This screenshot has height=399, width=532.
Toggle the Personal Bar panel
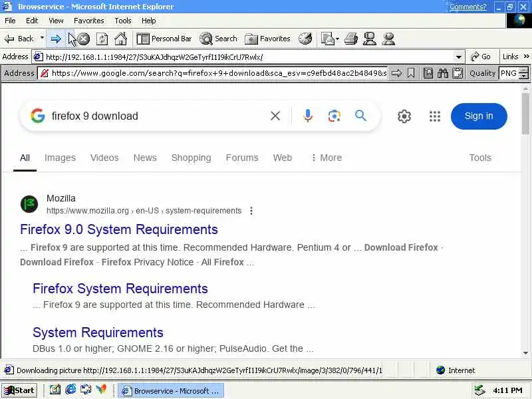click(164, 39)
